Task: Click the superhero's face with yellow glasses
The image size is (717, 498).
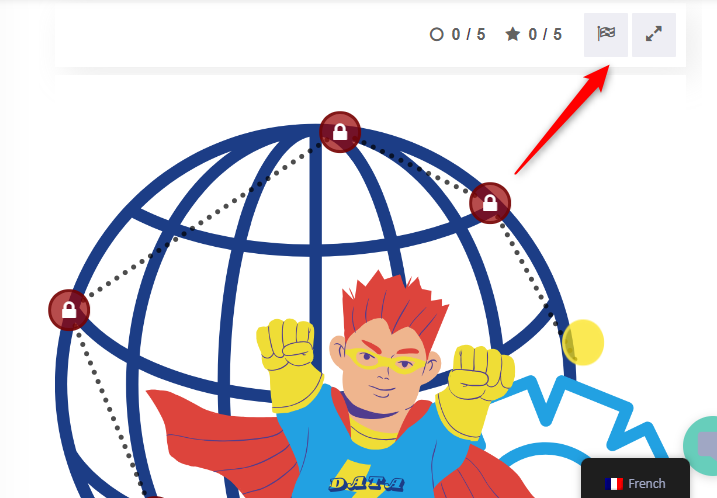Action: [385, 366]
